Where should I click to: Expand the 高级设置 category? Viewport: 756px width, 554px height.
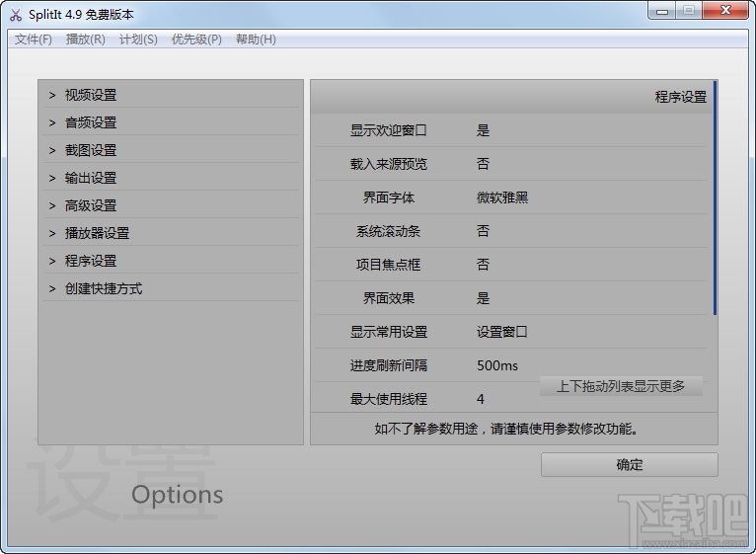pos(171,205)
